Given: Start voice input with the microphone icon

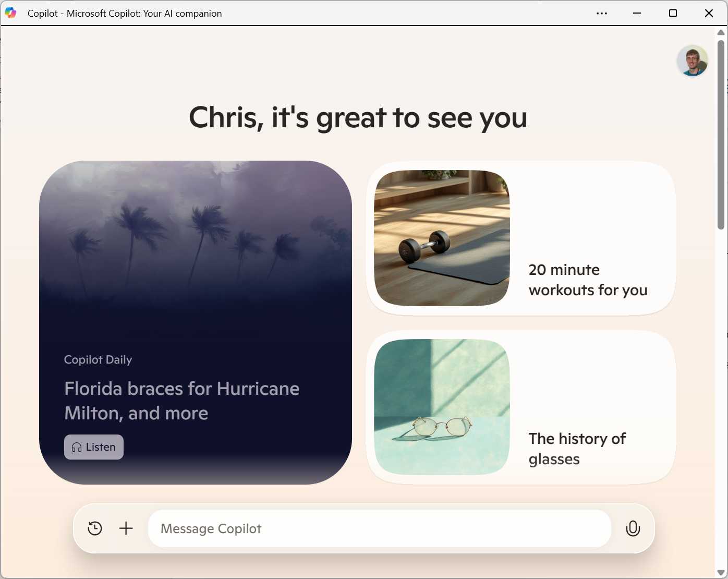Looking at the screenshot, I should pyautogui.click(x=633, y=528).
